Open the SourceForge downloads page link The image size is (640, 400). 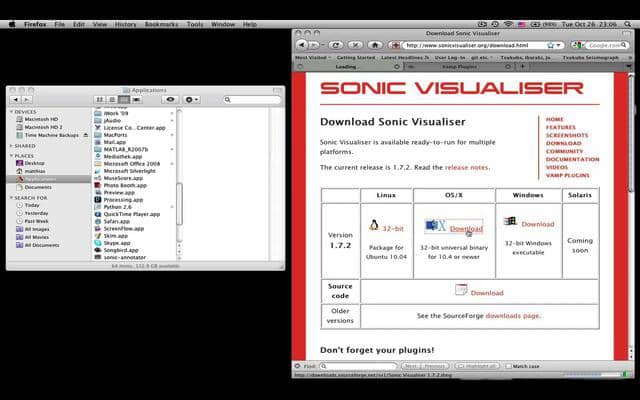[513, 316]
